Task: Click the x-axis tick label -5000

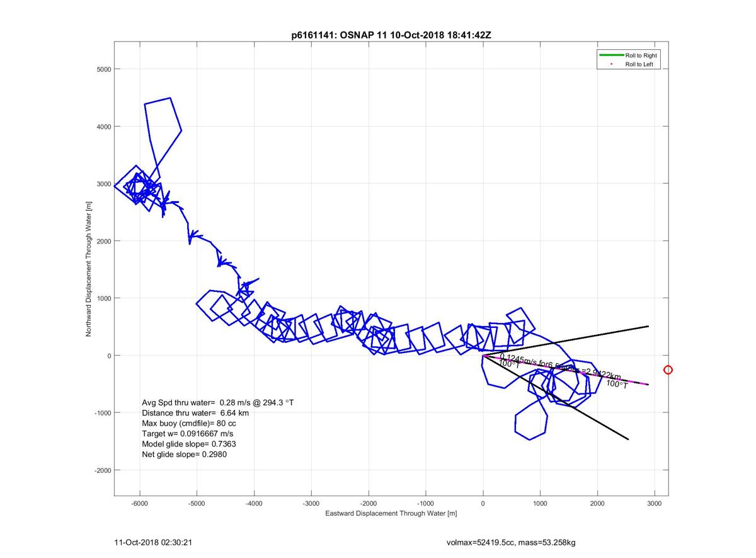Action: point(197,504)
